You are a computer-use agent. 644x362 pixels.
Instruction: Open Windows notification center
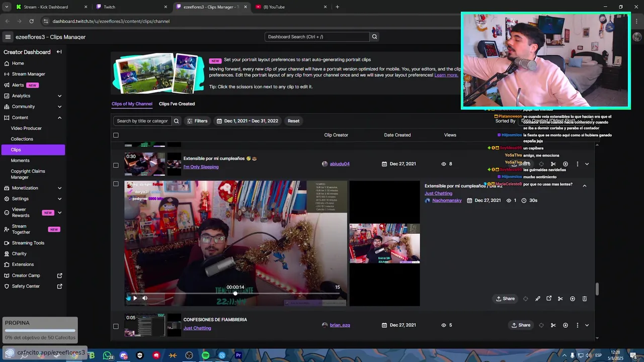point(633,355)
